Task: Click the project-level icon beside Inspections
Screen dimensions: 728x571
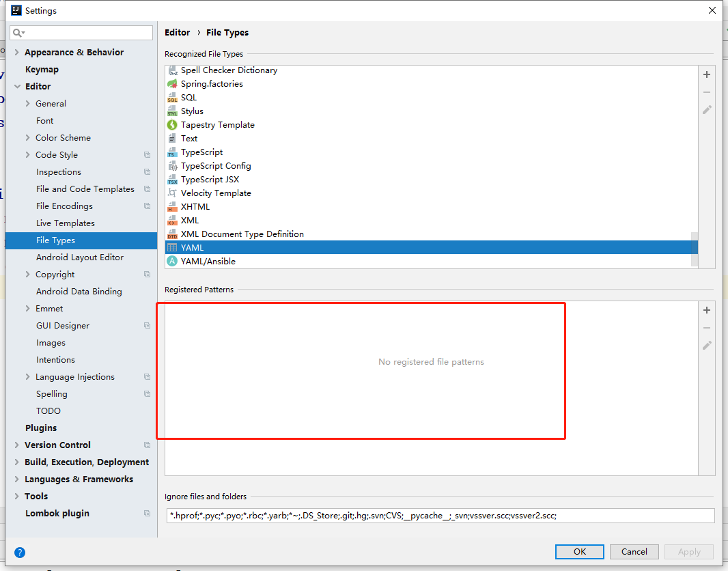Action: click(x=148, y=172)
